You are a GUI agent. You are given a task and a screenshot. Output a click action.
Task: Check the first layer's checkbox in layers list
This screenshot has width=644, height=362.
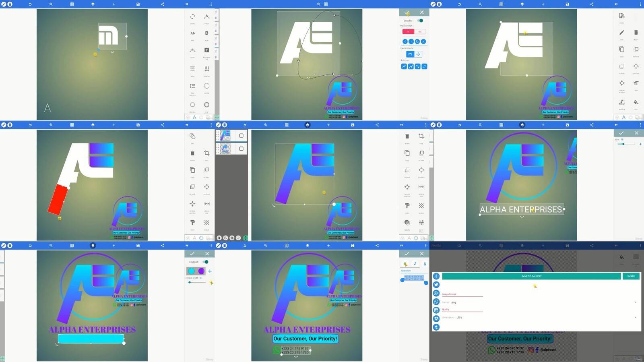pyautogui.click(x=241, y=136)
